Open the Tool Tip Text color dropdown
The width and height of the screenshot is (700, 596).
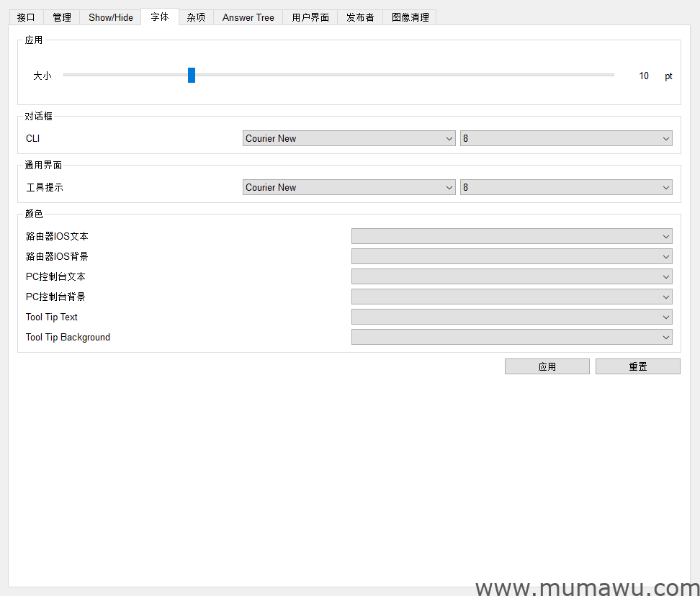511,317
